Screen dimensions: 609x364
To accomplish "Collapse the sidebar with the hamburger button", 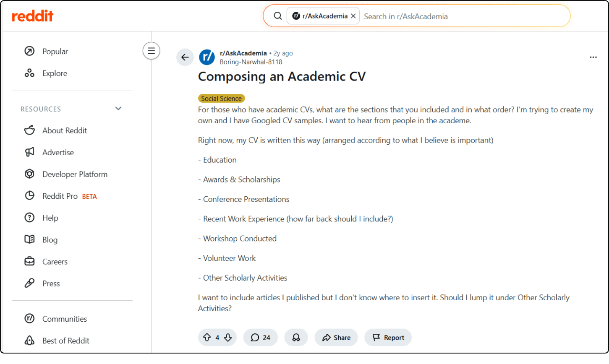I will click(x=151, y=51).
